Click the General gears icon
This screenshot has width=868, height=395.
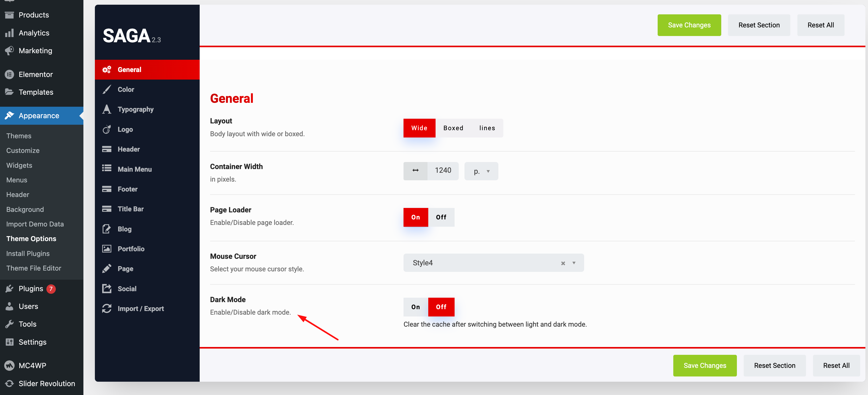[106, 69]
